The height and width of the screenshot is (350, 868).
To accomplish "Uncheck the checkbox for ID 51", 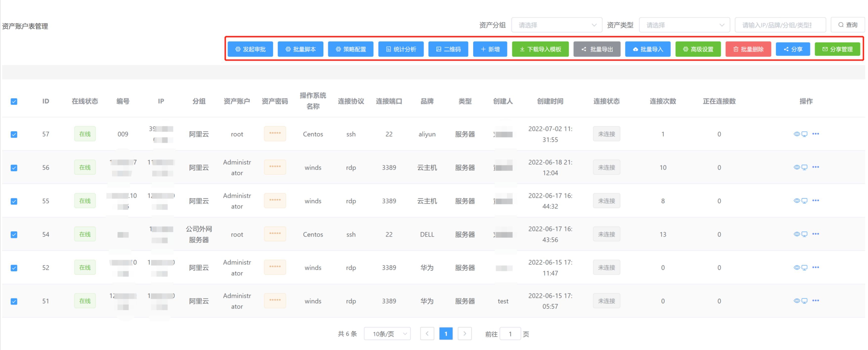I will click(14, 301).
